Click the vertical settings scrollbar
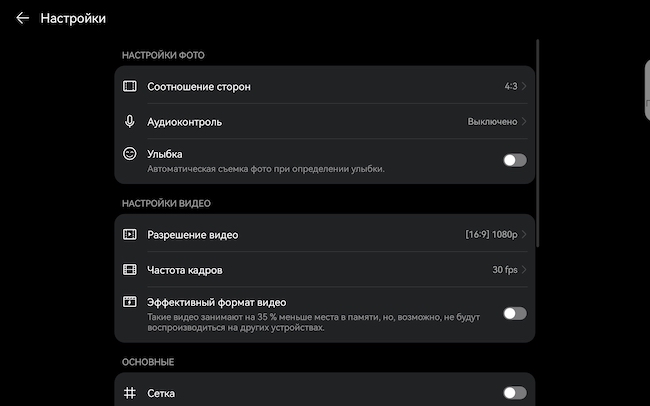This screenshot has width=650, height=406. (538, 143)
